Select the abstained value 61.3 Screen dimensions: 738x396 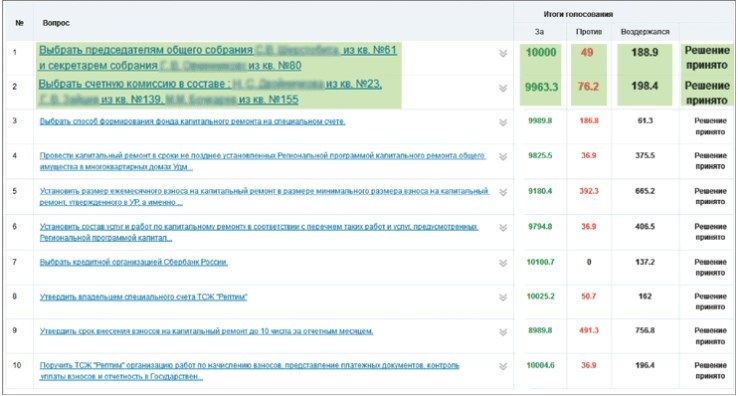pos(645,121)
